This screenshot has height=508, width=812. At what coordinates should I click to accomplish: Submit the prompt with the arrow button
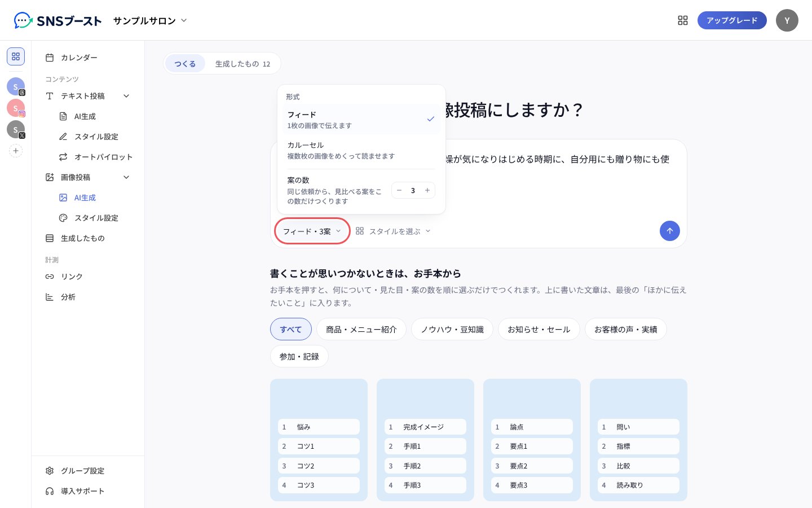[670, 230]
